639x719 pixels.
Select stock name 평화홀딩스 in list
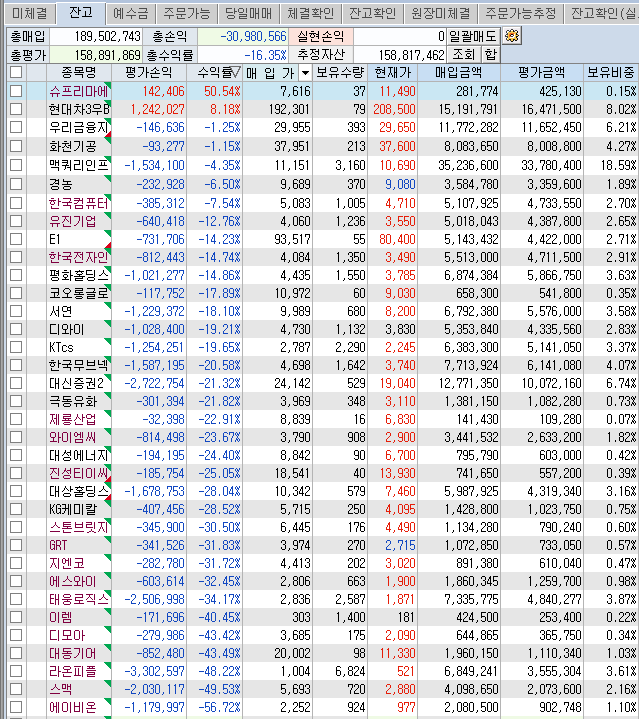(79, 275)
